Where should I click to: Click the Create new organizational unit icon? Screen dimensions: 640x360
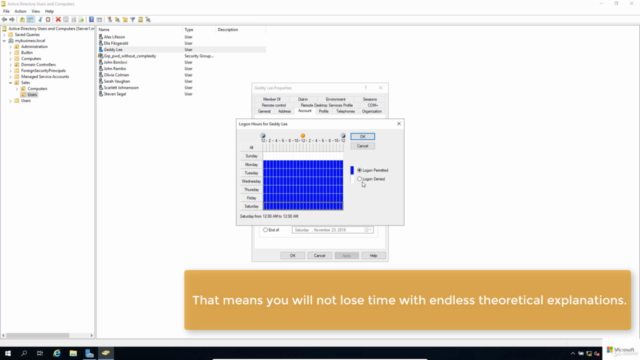125,20
